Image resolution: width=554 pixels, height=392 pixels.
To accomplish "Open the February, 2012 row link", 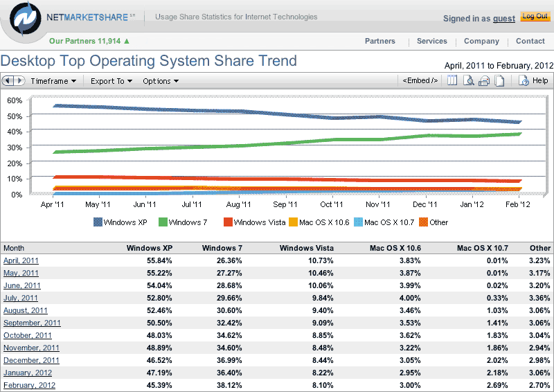I will point(29,385).
